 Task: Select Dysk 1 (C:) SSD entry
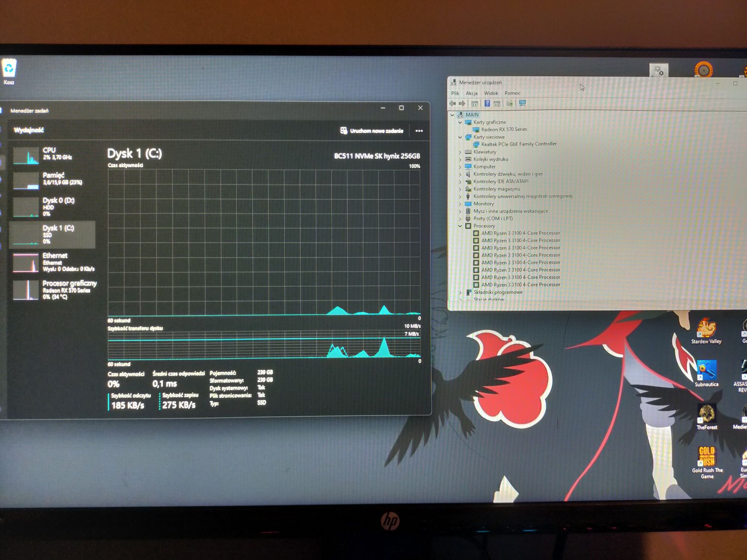click(52, 234)
